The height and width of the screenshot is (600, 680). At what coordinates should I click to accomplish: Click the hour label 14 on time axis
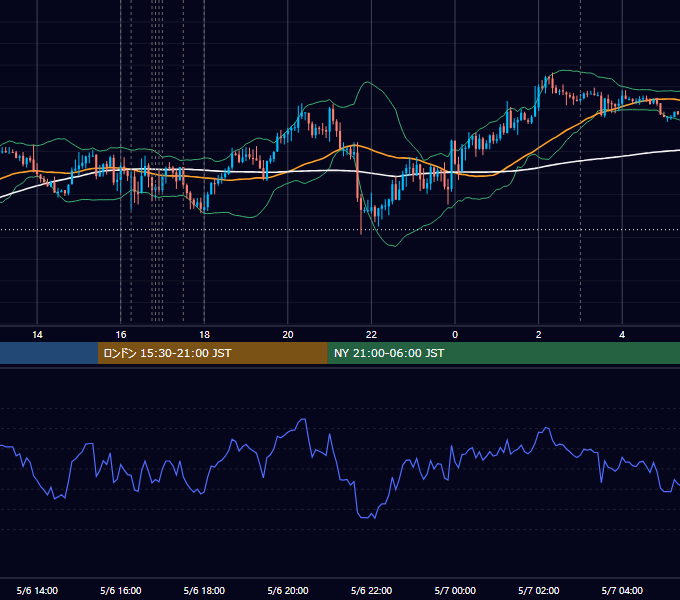37,335
